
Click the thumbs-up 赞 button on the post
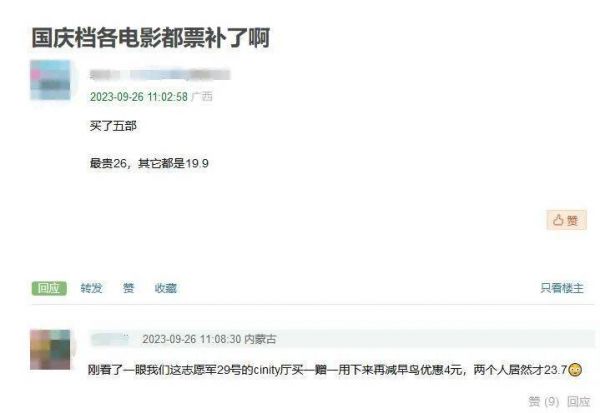(x=566, y=220)
